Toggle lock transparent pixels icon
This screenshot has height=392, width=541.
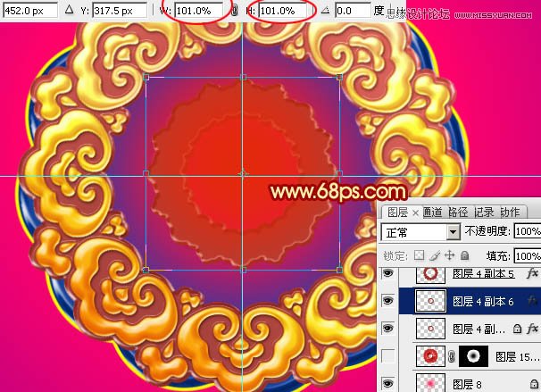420,255
